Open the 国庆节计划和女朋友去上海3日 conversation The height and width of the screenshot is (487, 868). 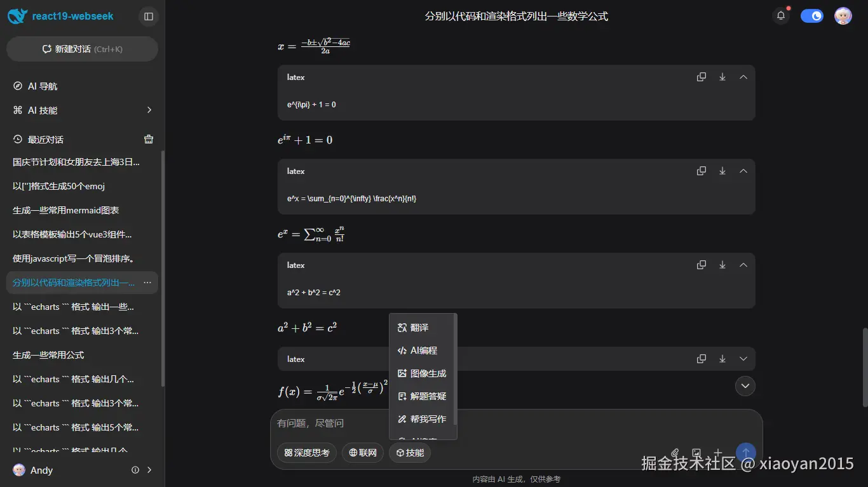pos(82,162)
